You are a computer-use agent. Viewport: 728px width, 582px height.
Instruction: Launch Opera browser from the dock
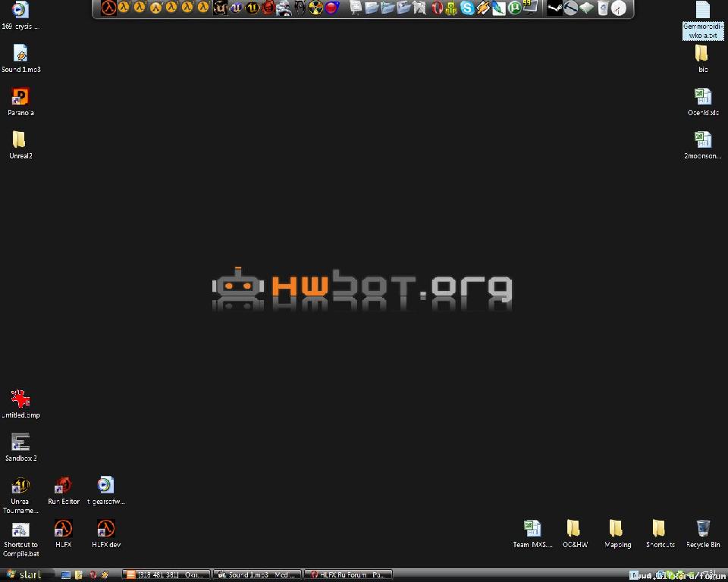pos(437,8)
